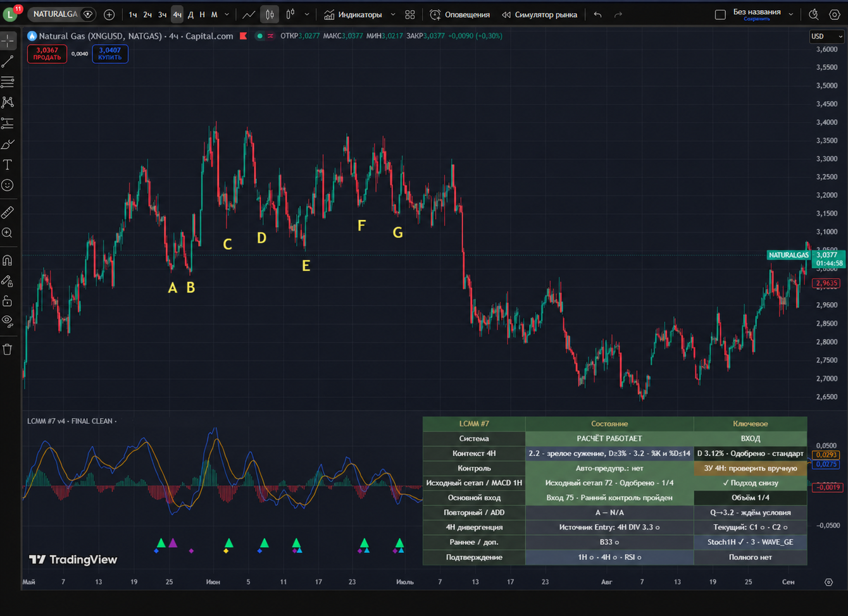Click the 0,0293 orange indicator value tag
848x616 pixels.
coord(827,455)
